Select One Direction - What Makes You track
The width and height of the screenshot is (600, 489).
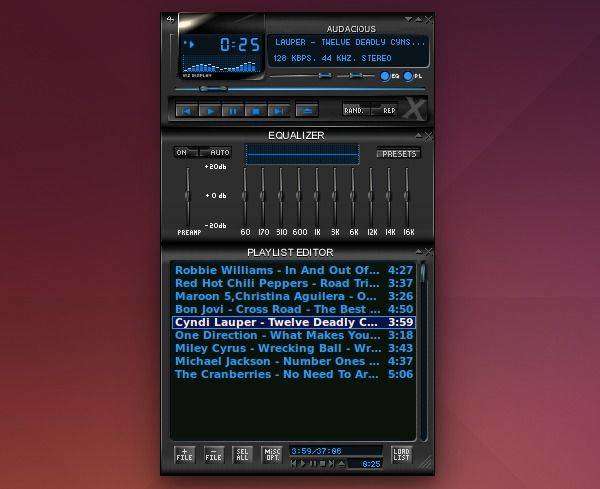click(x=293, y=335)
